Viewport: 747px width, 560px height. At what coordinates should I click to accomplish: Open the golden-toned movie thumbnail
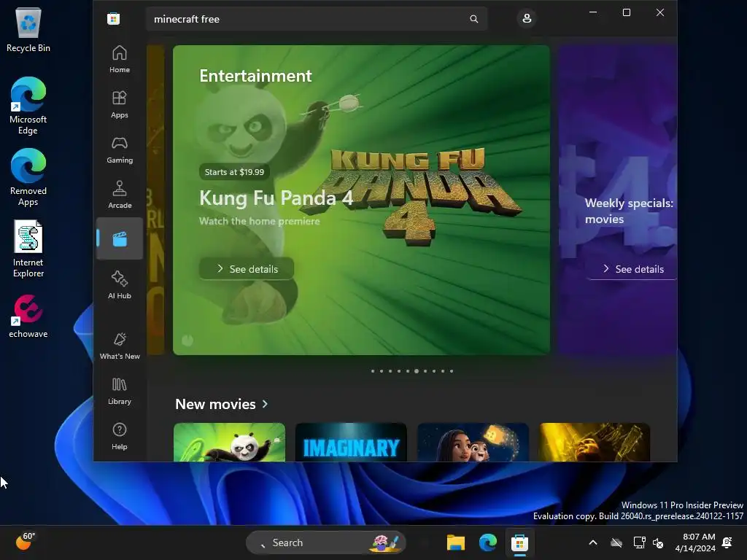click(594, 443)
